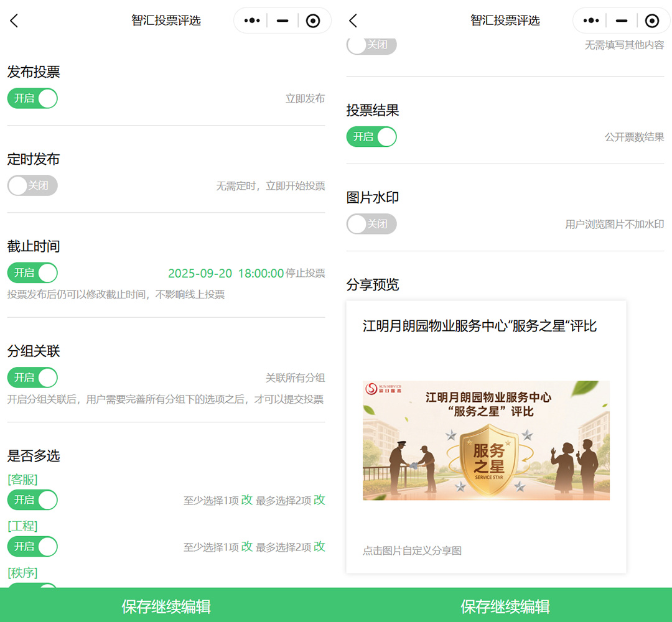
Task: Click the minimize dash icon in left panel
Action: point(282,21)
